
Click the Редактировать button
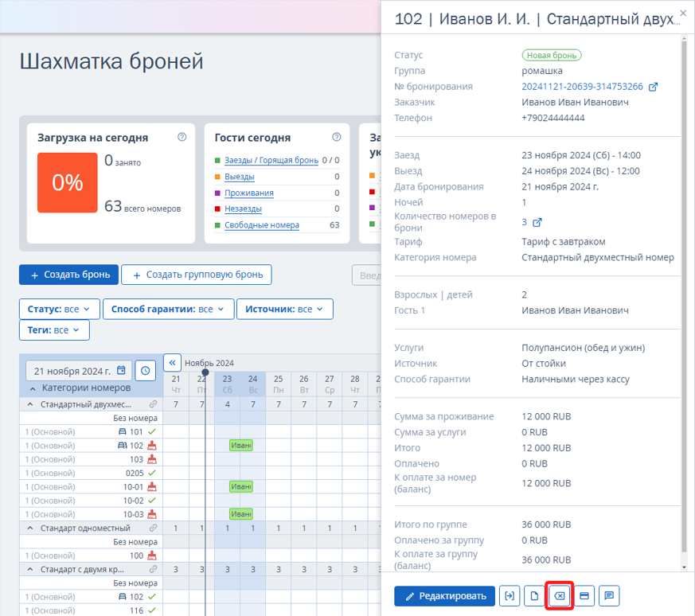444,595
